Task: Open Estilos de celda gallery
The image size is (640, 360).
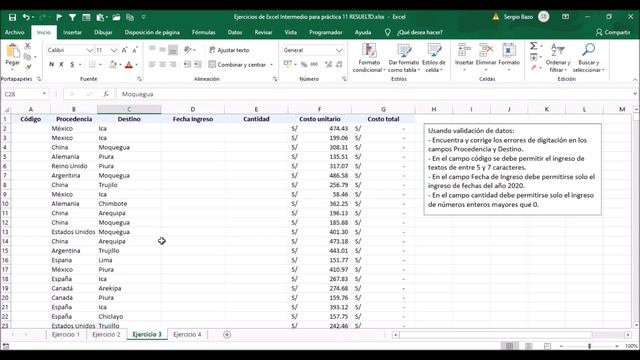Action: pyautogui.click(x=434, y=58)
